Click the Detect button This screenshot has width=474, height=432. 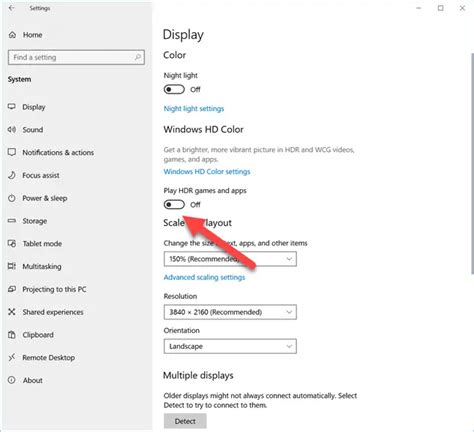(185, 421)
